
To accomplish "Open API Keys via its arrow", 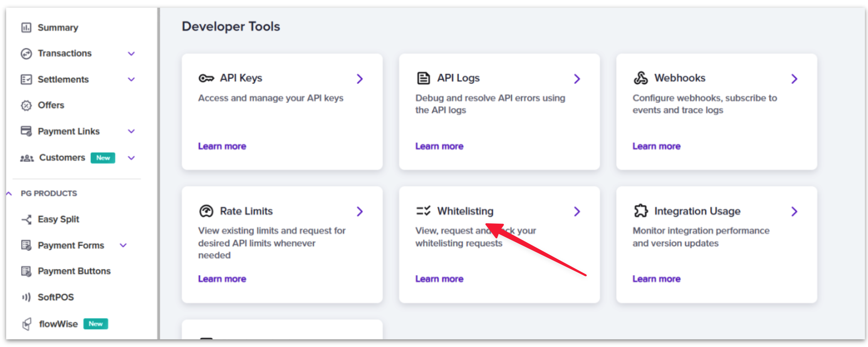I will [x=360, y=79].
